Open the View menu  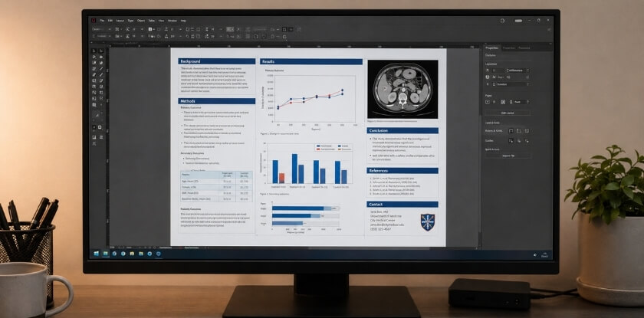(162, 21)
